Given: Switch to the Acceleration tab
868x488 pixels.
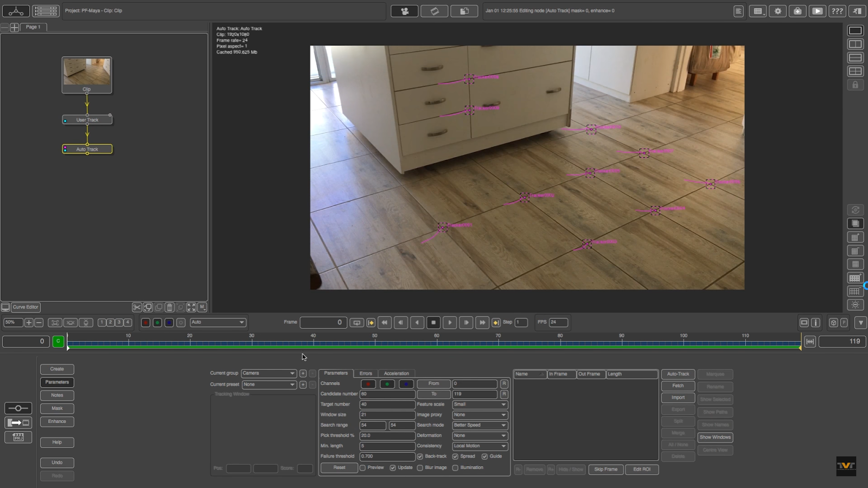Looking at the screenshot, I should pos(397,374).
